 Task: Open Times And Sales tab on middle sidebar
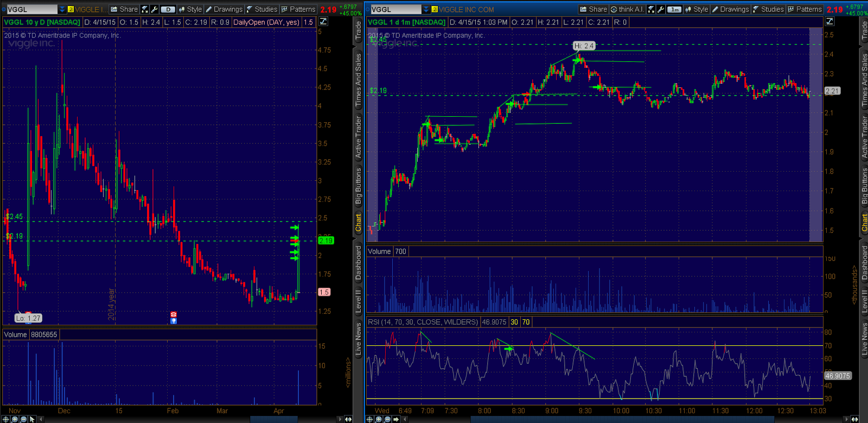pyautogui.click(x=358, y=79)
